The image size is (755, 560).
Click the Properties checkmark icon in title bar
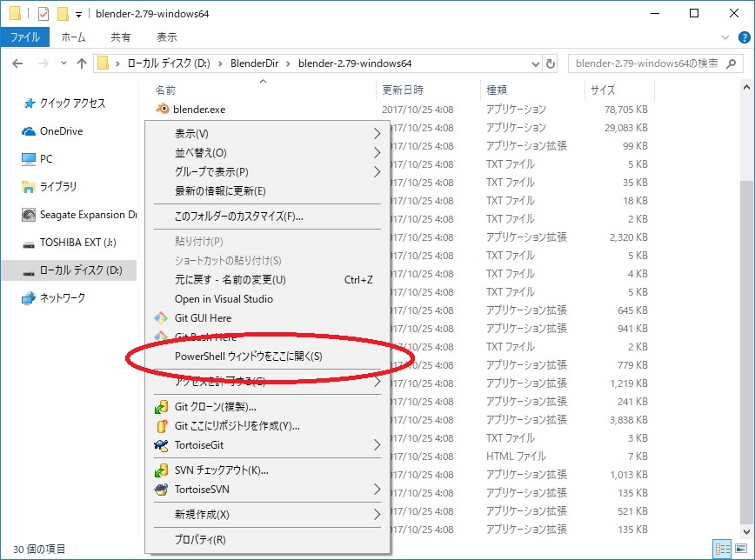(43, 14)
